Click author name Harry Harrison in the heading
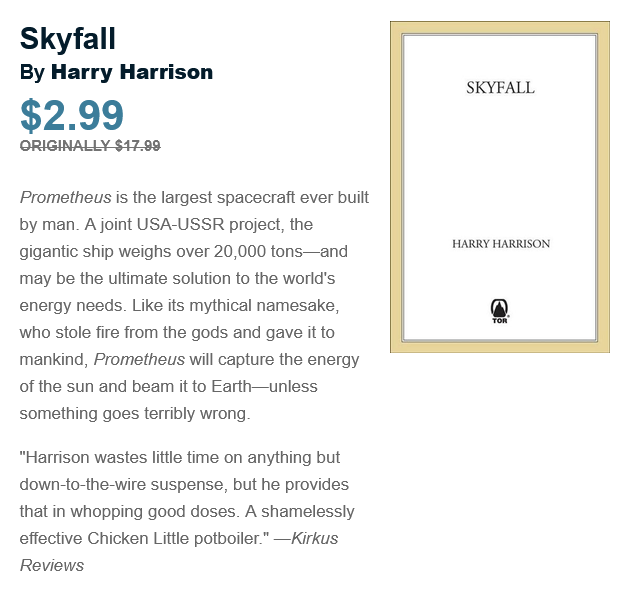 (132, 72)
